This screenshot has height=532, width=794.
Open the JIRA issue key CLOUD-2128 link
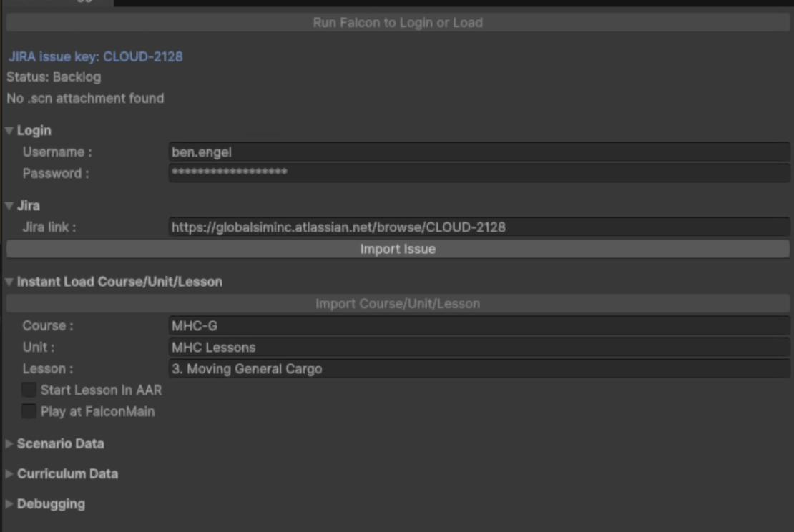[x=95, y=56]
